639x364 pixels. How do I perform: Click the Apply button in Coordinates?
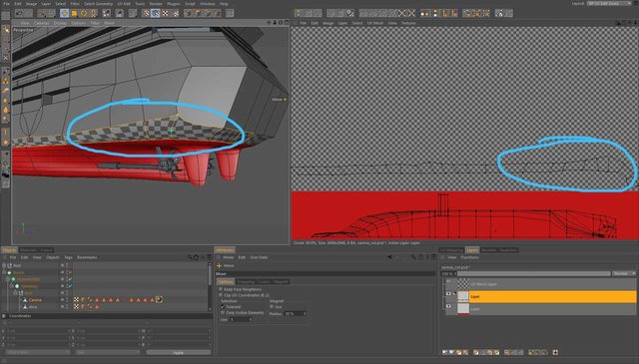pyautogui.click(x=178, y=352)
